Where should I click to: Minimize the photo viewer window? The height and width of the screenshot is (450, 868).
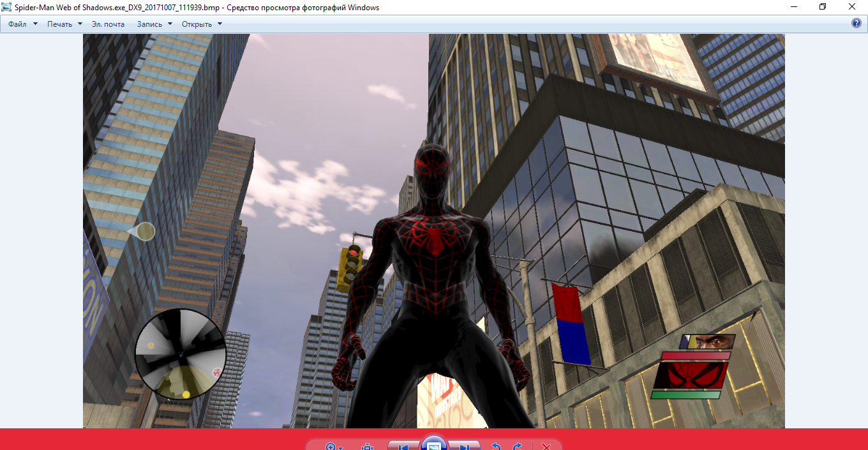tap(793, 7)
